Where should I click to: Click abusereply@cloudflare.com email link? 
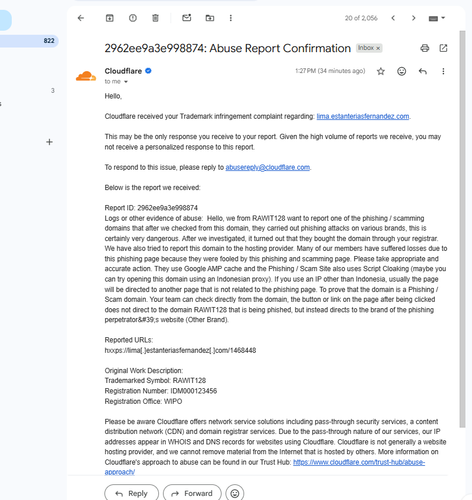(x=268, y=167)
